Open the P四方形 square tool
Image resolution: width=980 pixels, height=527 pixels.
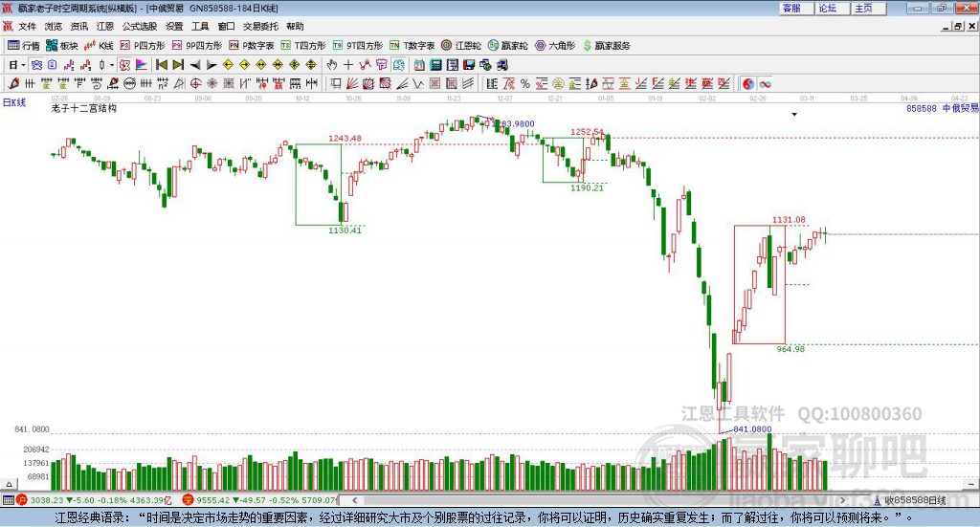[x=143, y=46]
